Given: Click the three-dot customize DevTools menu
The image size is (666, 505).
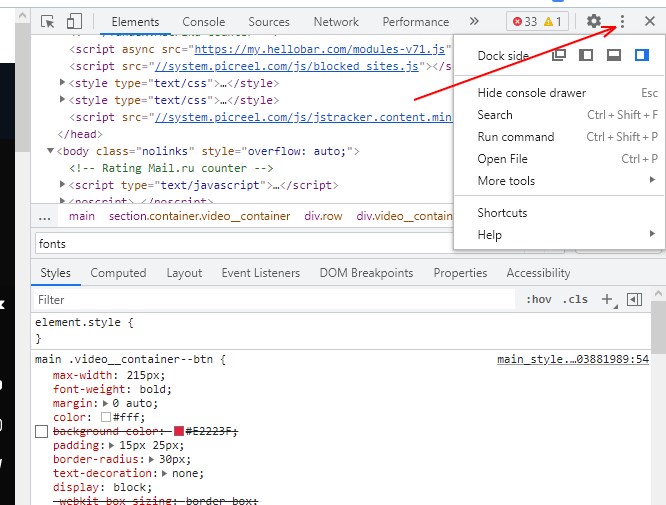Looking at the screenshot, I should point(622,21).
